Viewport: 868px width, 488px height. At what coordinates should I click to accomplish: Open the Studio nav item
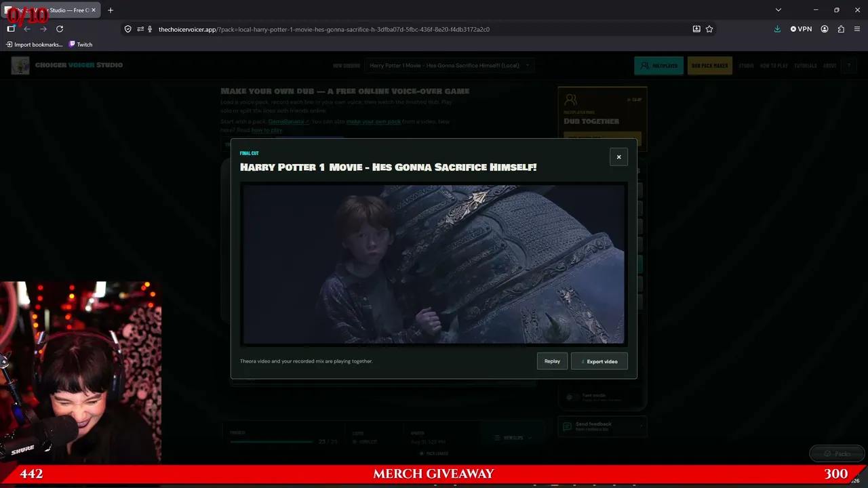[x=746, y=66]
